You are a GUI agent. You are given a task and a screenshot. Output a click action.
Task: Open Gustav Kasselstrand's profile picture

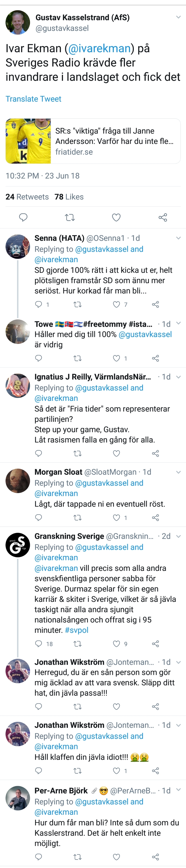(x=17, y=22)
